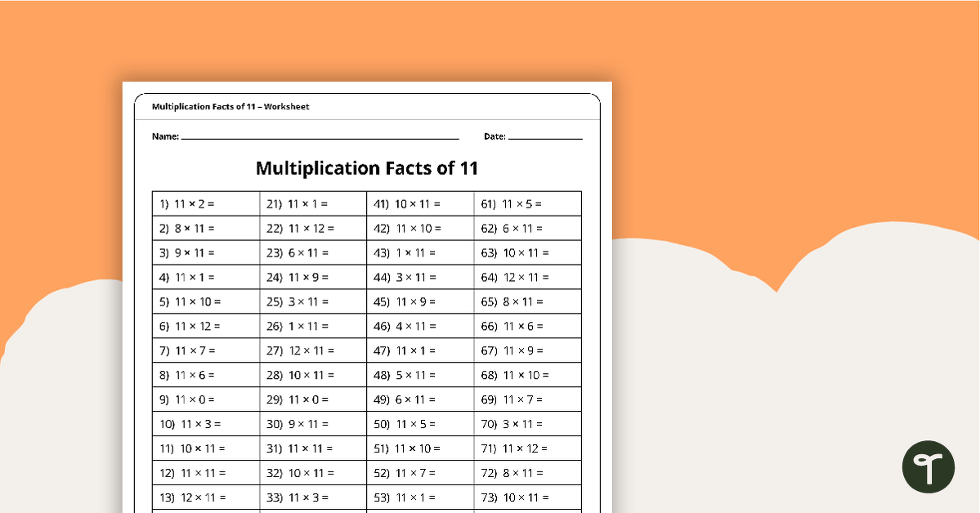The image size is (980, 513).
Task: Select cell '70) 3 × 11 ='
Action: click(x=528, y=424)
